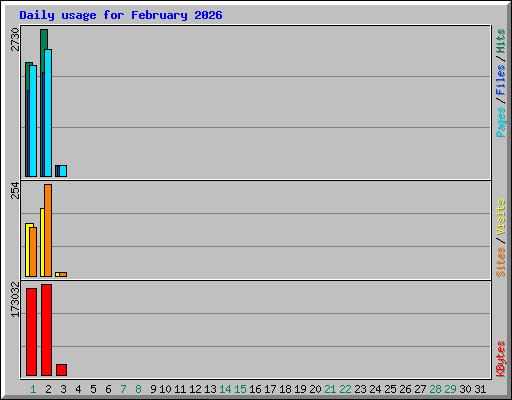
Task: Click the day 1 orange sites bar
Action: click(x=33, y=252)
